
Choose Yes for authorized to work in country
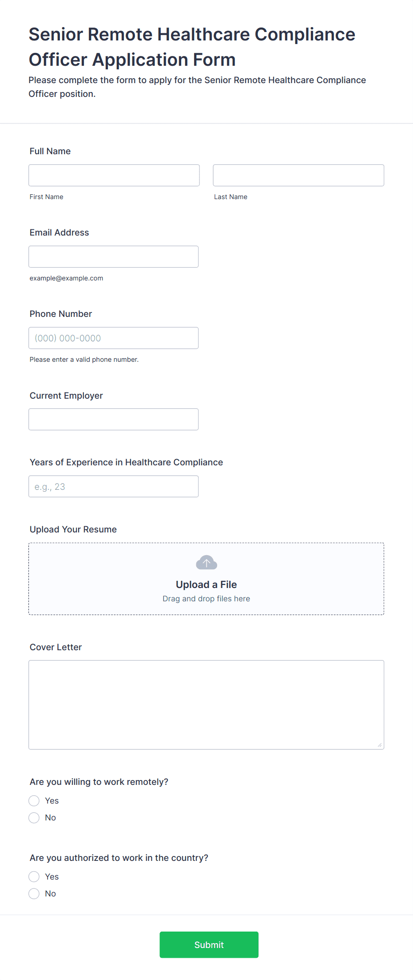(34, 877)
